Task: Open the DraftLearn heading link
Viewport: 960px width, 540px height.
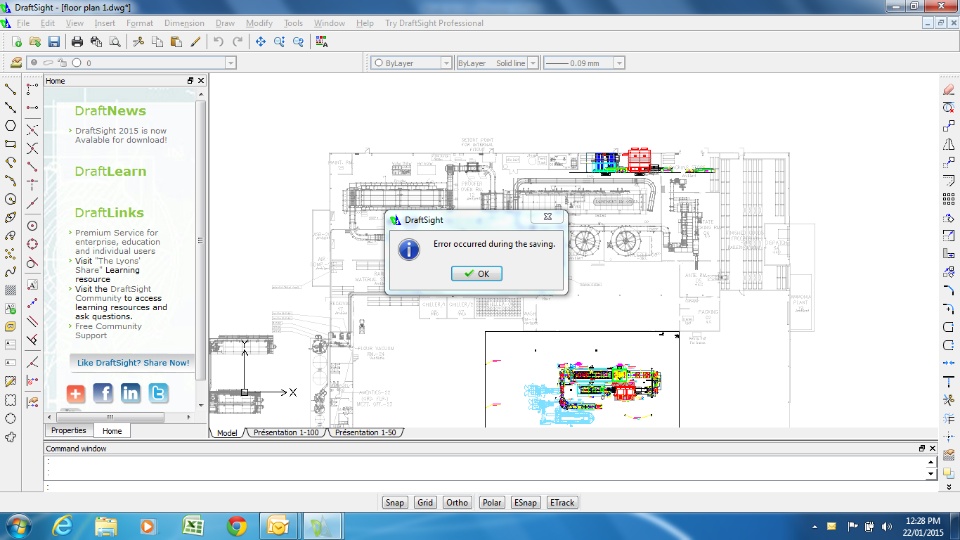Action: pos(110,171)
